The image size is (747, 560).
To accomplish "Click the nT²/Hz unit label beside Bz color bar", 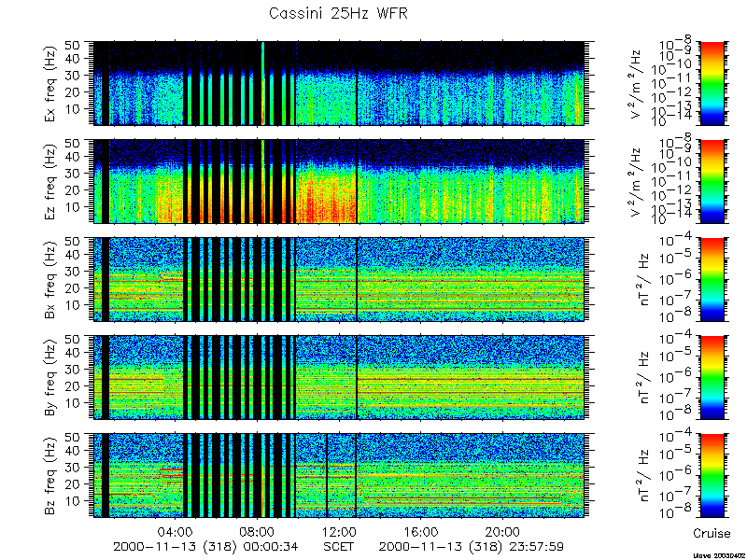I will [645, 476].
